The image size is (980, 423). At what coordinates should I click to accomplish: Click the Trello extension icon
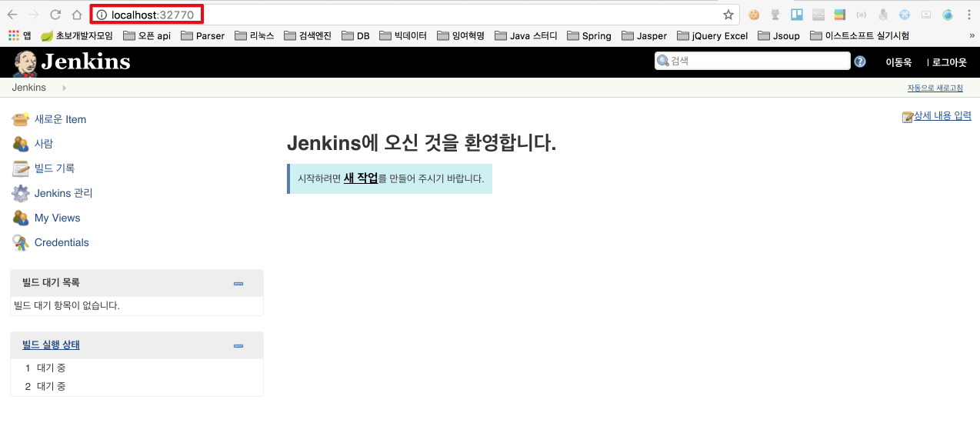(797, 15)
